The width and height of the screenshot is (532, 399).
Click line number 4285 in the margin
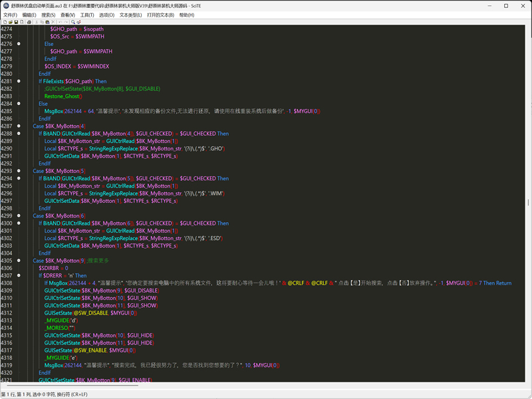click(7, 111)
